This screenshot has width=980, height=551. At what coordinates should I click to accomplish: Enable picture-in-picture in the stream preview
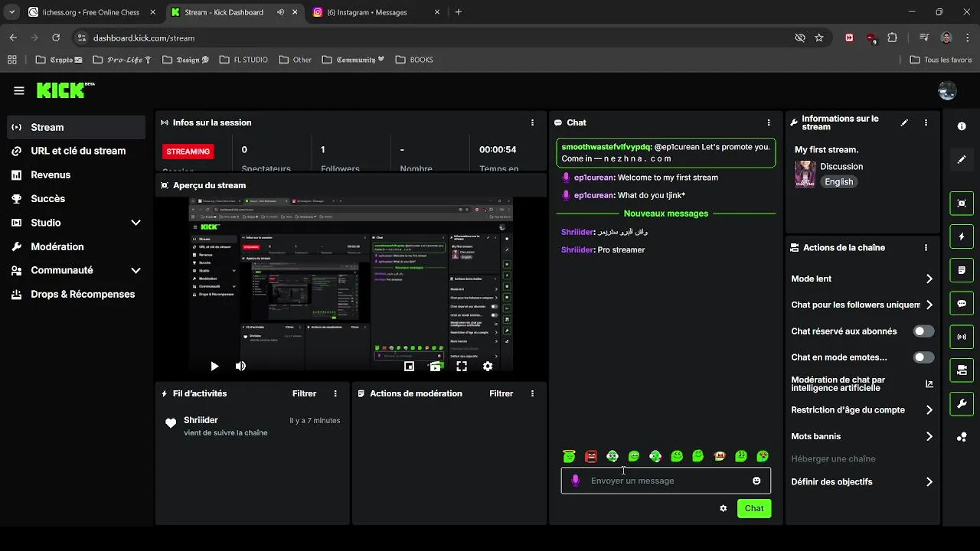click(x=409, y=367)
